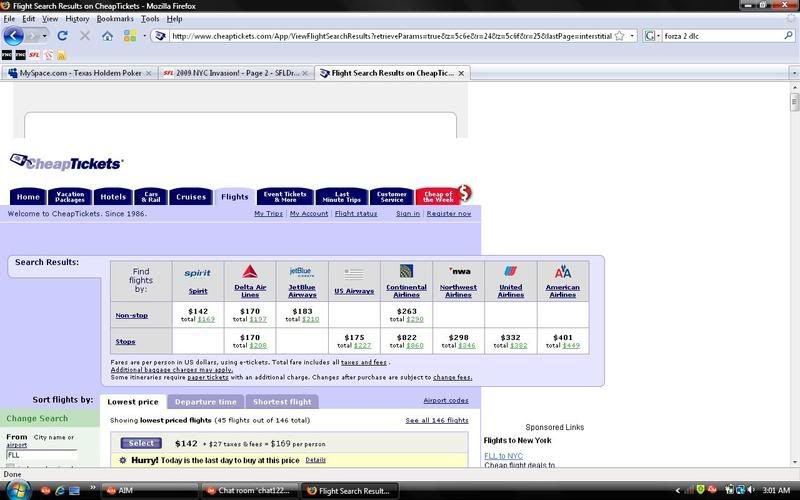Click the Continental Airlines globe logo
Screen dimensions: 800x500
pos(406,271)
